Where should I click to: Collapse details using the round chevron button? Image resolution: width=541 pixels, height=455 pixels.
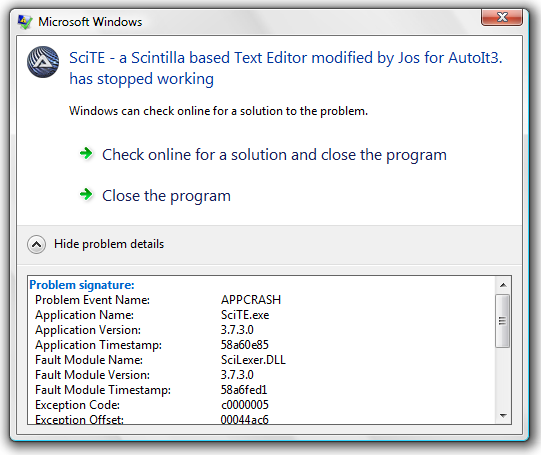(x=36, y=245)
